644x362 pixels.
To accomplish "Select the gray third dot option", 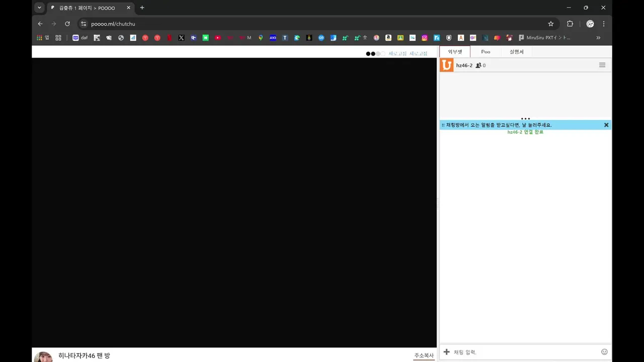I will click(378, 53).
